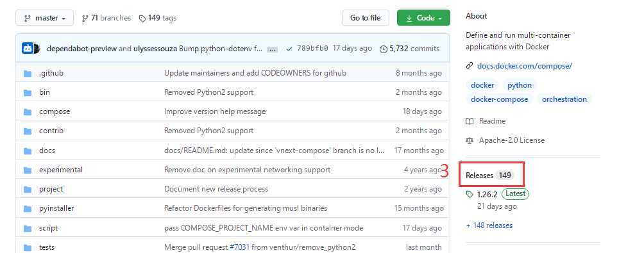Image resolution: width=644 pixels, height=253 pixels.
Task: View the 71 branches link
Action: 106,18
